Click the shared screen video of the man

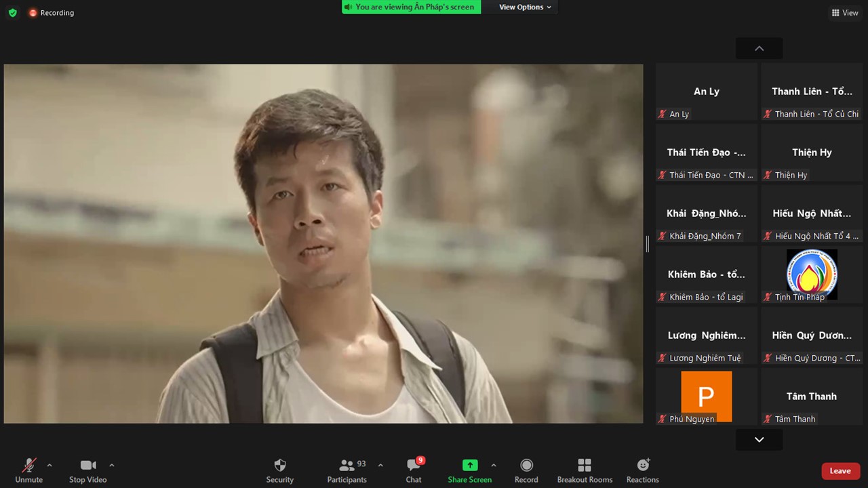(323, 244)
